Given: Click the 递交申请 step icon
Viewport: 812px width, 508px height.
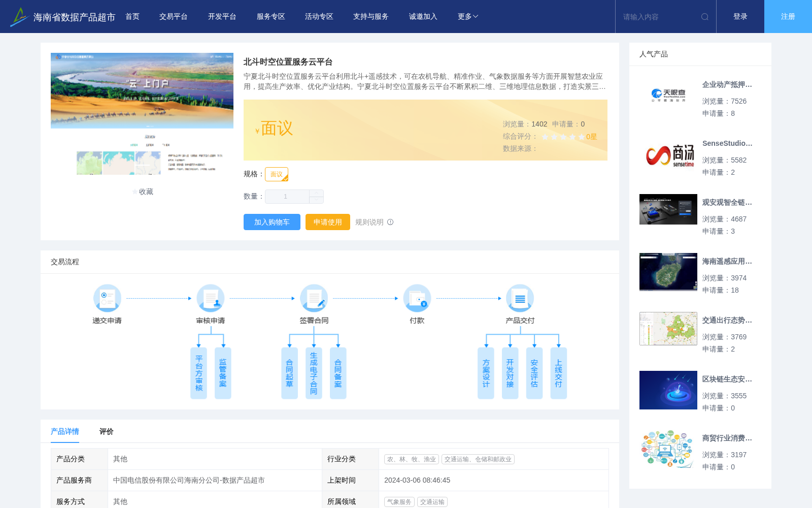Looking at the screenshot, I should [x=107, y=298].
